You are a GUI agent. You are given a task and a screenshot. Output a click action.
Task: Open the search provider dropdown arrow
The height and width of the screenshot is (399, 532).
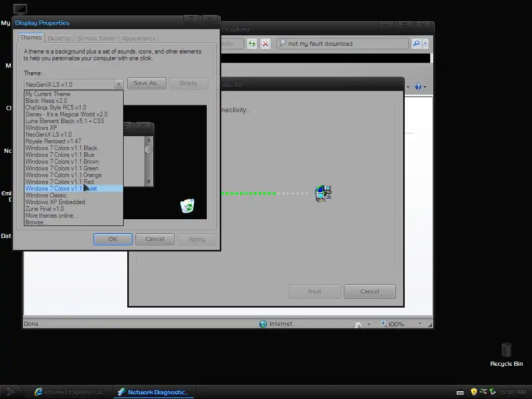pos(425,44)
